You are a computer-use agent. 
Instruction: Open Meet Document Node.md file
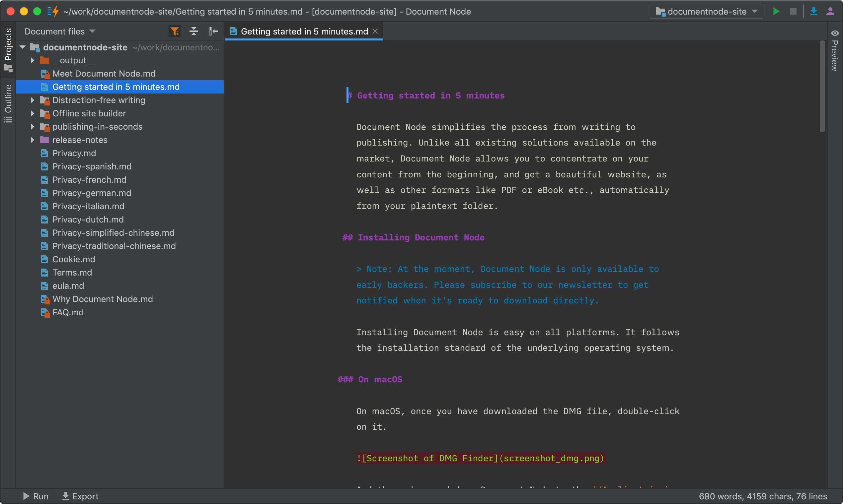pos(120,74)
